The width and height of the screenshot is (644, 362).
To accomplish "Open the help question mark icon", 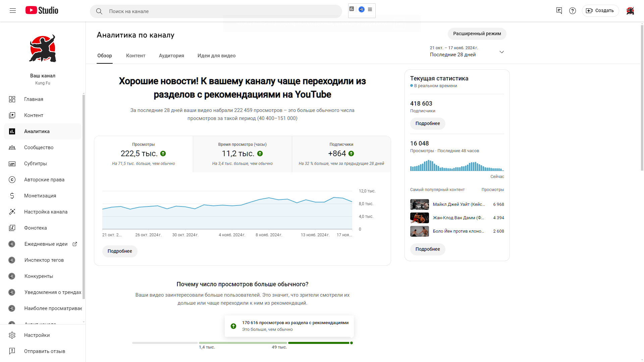I will 573,11.
